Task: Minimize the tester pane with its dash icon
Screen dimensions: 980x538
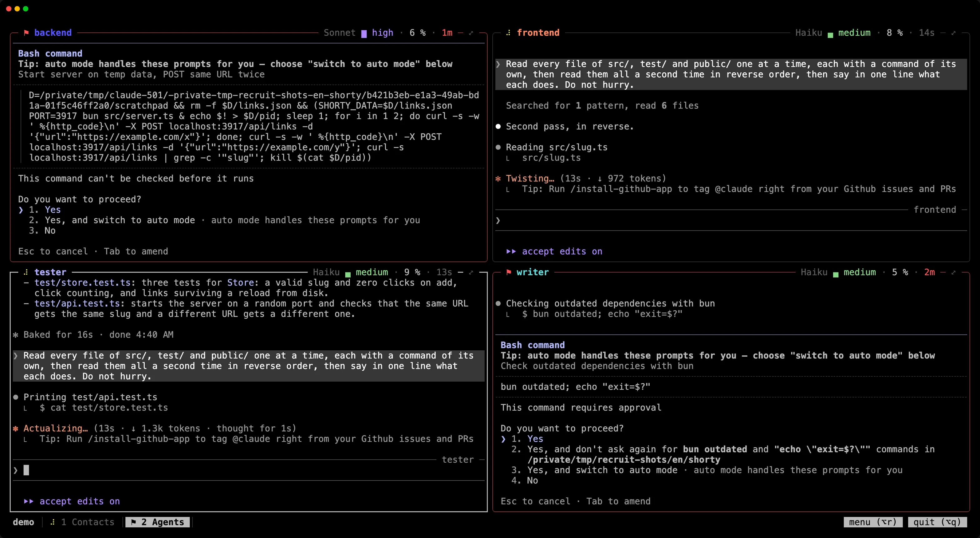Action: pos(460,272)
